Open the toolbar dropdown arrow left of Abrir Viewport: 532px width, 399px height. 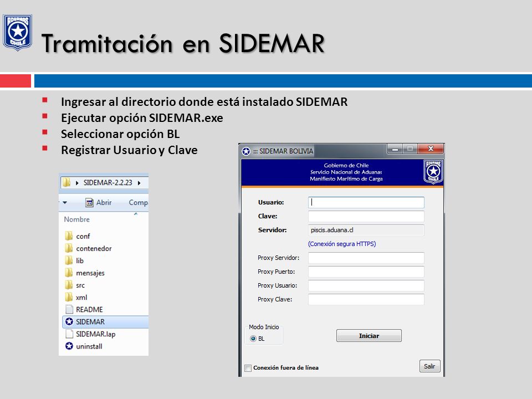click(65, 203)
